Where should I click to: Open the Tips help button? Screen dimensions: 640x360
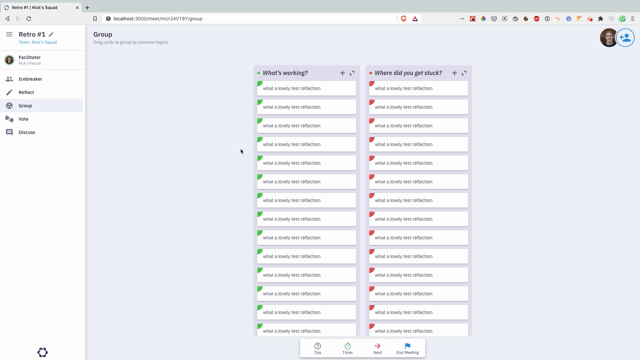click(318, 348)
